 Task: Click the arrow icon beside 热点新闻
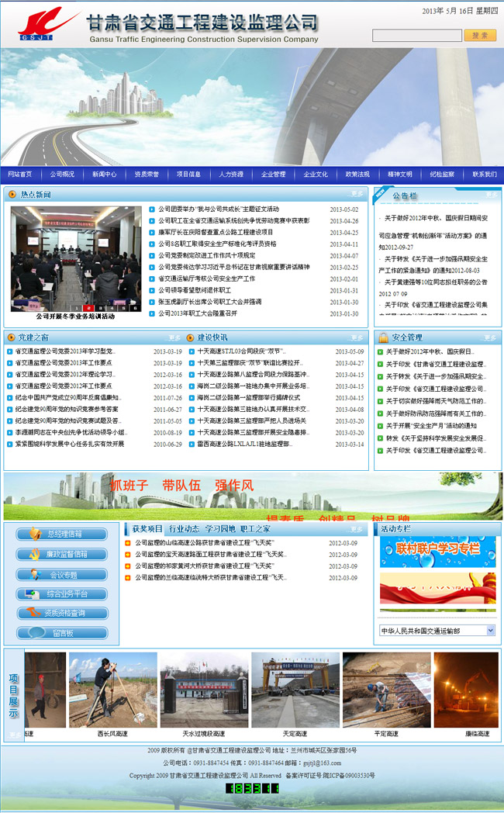click(x=12, y=194)
